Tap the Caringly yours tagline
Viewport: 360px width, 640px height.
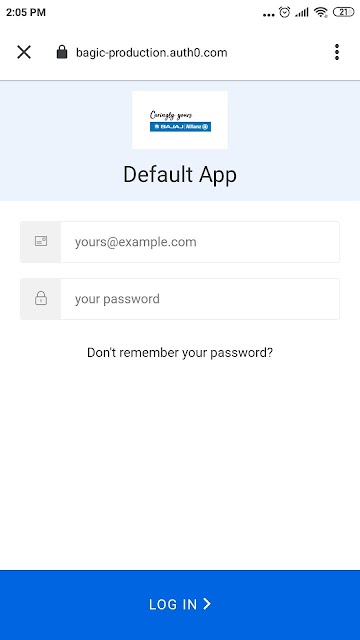pos(171,115)
